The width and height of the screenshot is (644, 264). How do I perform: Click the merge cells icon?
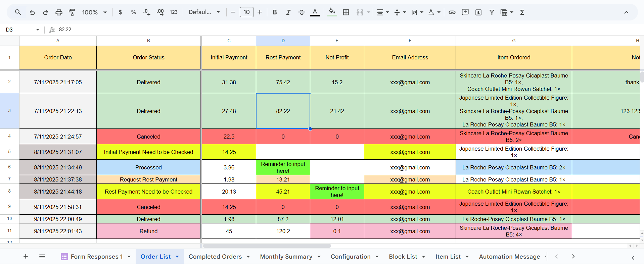coord(360,12)
